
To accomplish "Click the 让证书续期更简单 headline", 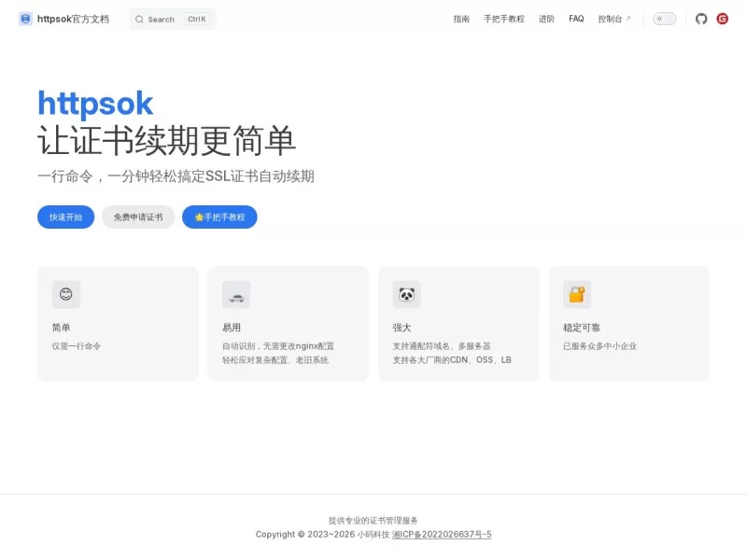I will [x=167, y=141].
